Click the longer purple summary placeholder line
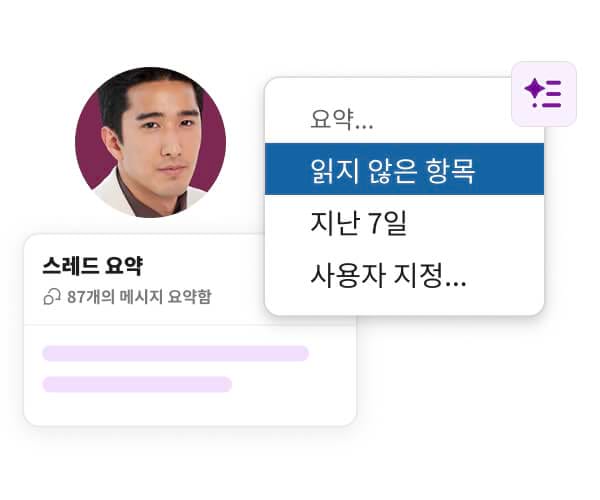 [175, 353]
